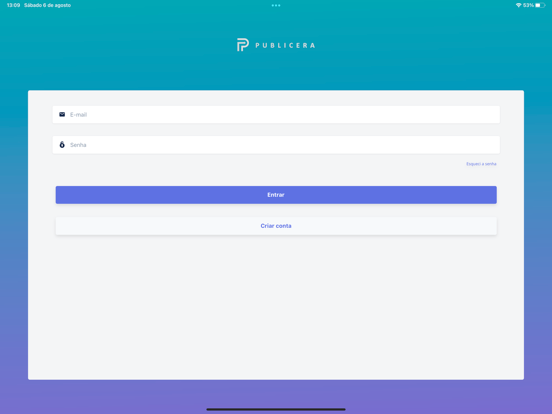Tap the three-dot multitasking indicator

276,5
